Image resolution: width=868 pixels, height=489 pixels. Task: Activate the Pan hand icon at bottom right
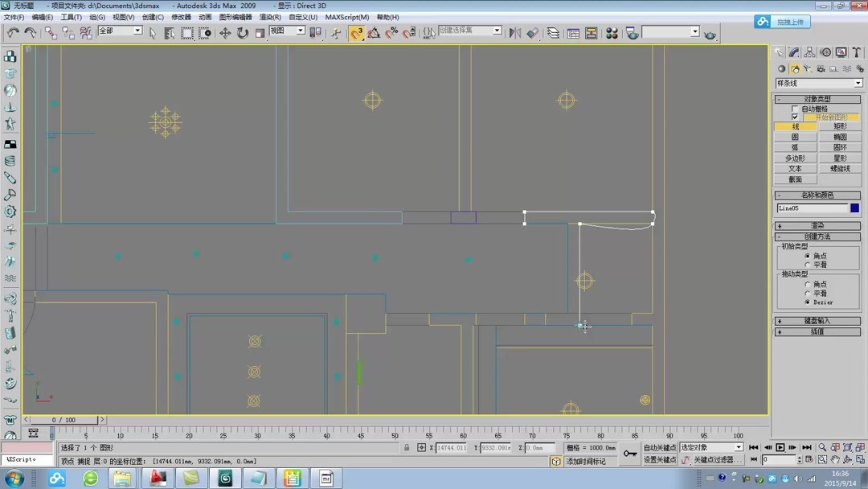[836, 459]
